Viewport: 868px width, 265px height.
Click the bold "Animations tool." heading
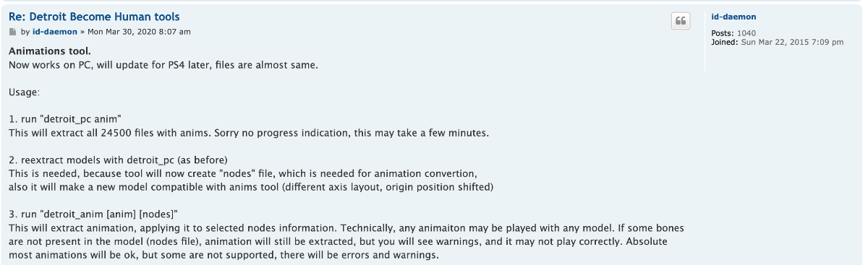coord(50,52)
